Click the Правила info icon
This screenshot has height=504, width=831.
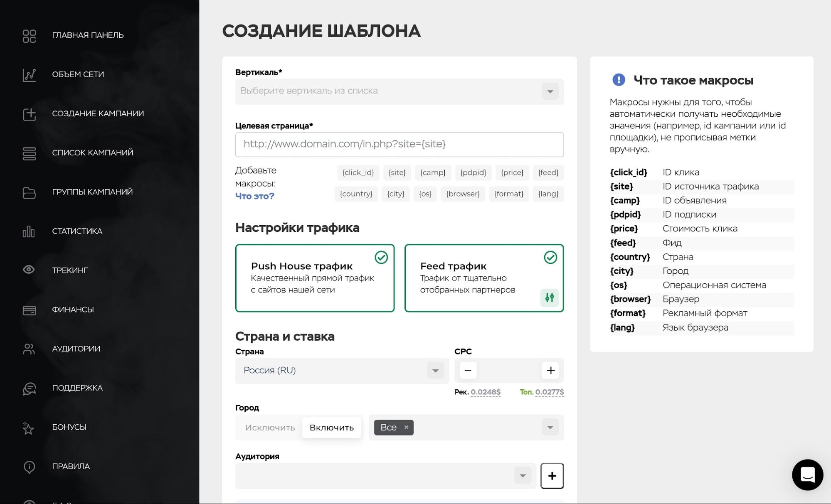(x=29, y=467)
